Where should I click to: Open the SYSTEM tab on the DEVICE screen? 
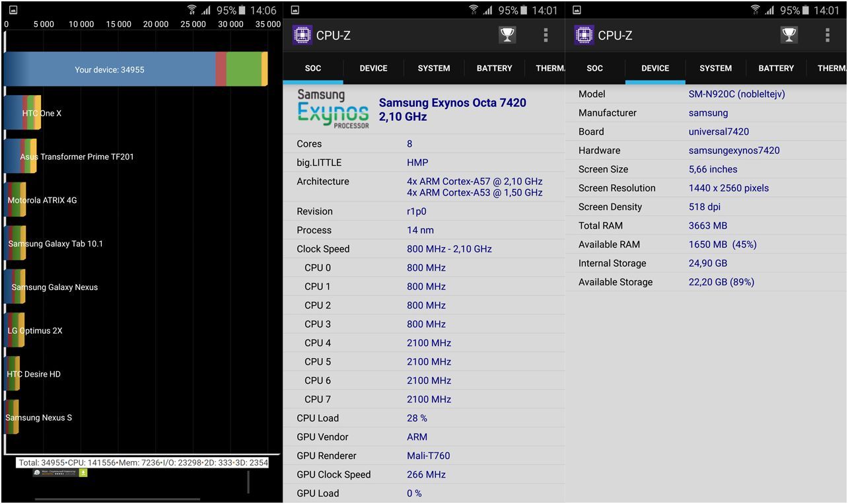tap(715, 68)
